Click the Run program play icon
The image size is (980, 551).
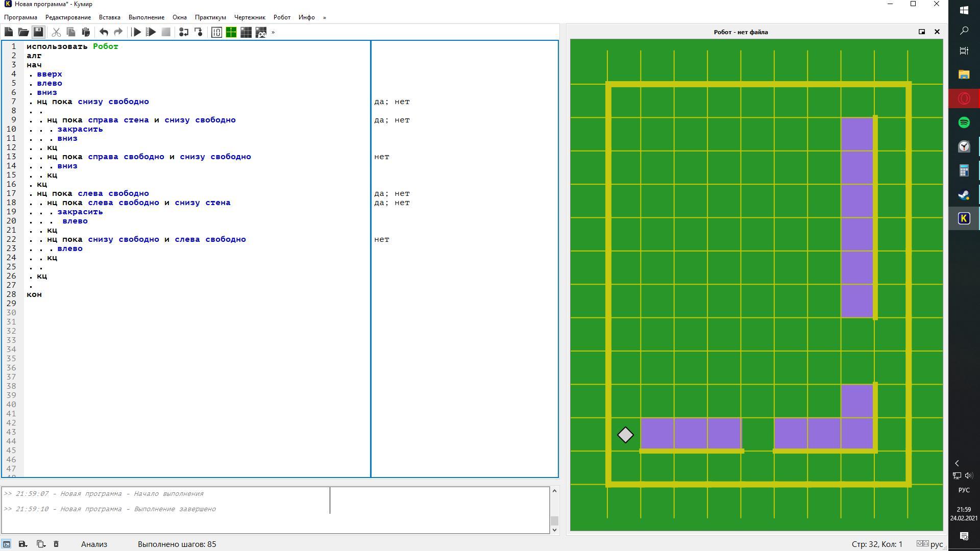click(136, 32)
